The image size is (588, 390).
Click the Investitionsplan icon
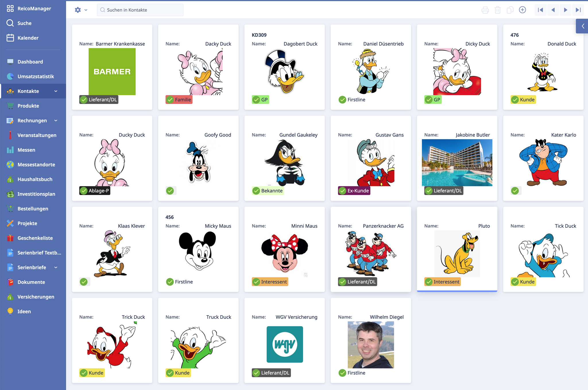10,194
